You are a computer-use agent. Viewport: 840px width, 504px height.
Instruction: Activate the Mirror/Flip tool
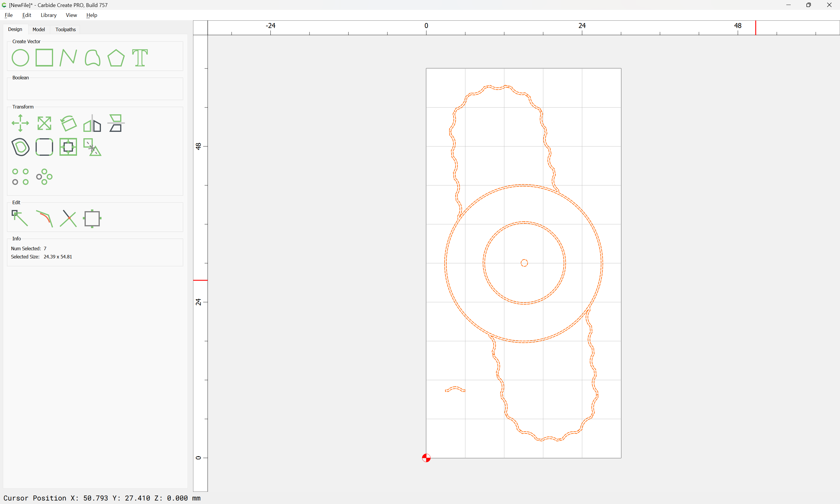[92, 123]
